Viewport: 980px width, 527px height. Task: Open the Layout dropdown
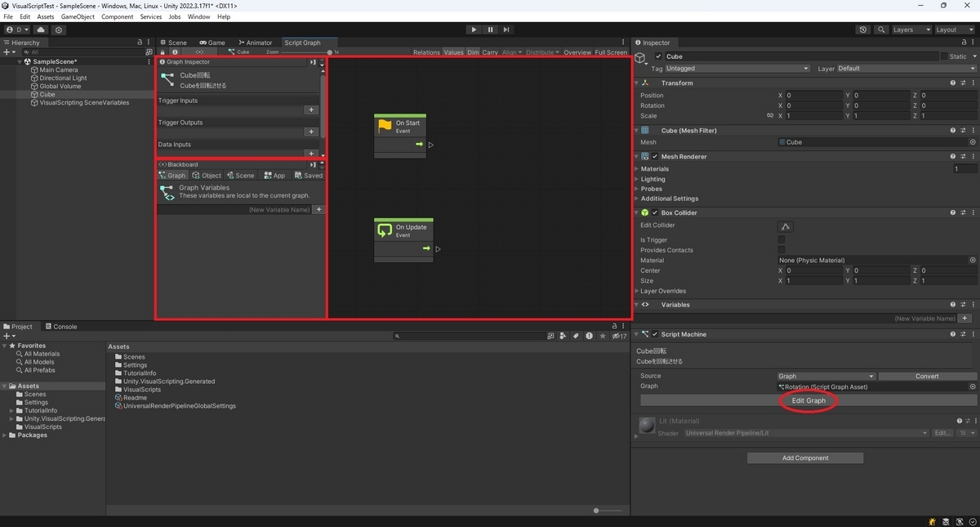(x=954, y=29)
